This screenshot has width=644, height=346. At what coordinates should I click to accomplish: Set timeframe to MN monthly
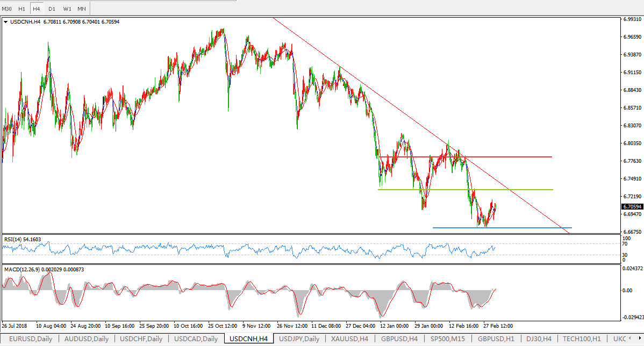(x=81, y=9)
